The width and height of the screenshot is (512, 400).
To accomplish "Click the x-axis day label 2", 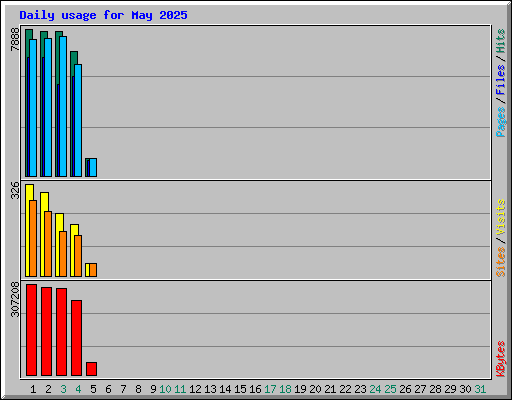I will (48, 389).
